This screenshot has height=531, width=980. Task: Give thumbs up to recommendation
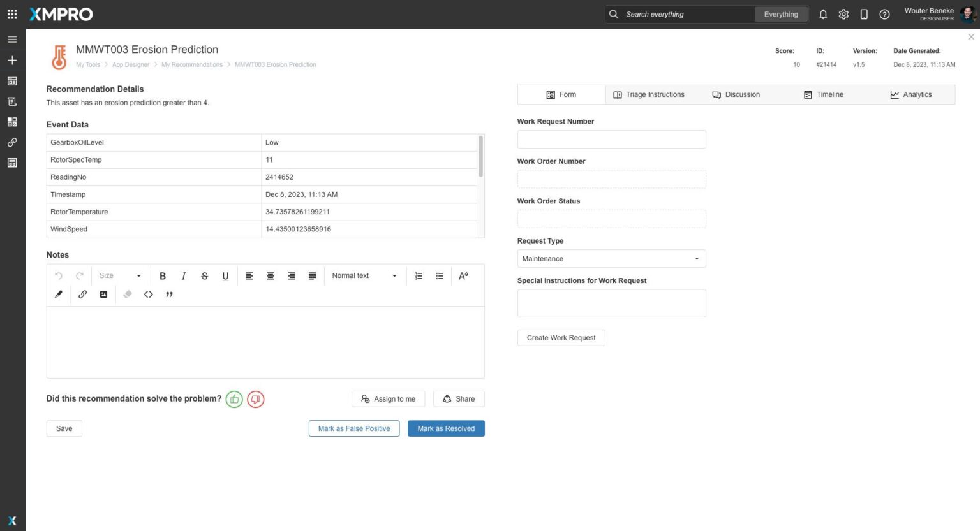click(x=234, y=399)
